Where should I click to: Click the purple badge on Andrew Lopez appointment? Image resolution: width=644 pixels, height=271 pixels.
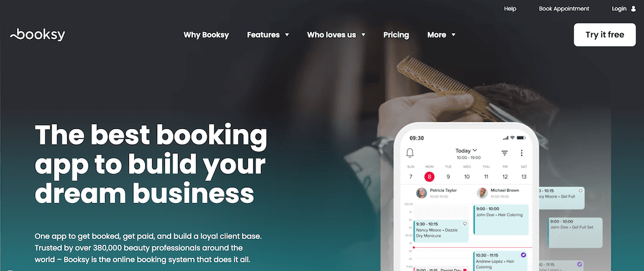pos(523,255)
